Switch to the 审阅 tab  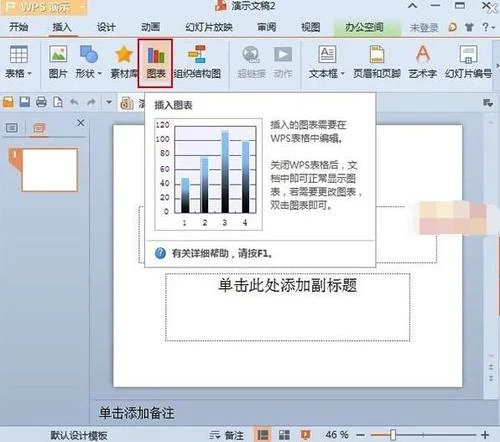click(x=266, y=27)
